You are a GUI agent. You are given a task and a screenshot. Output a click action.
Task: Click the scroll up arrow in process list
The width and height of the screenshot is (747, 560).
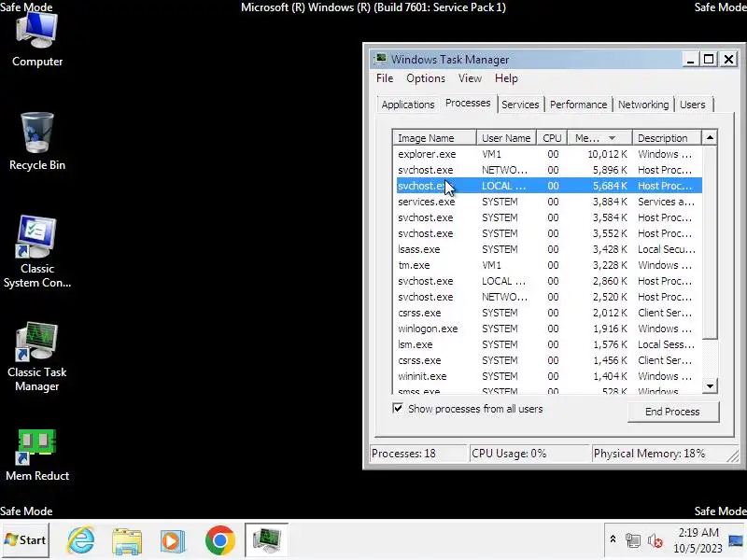coord(710,137)
